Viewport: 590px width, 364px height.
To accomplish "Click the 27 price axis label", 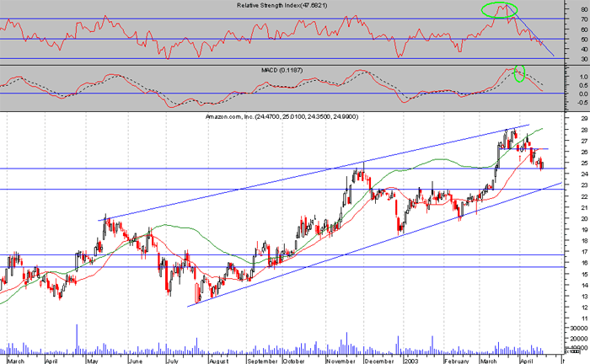I will [x=584, y=142].
